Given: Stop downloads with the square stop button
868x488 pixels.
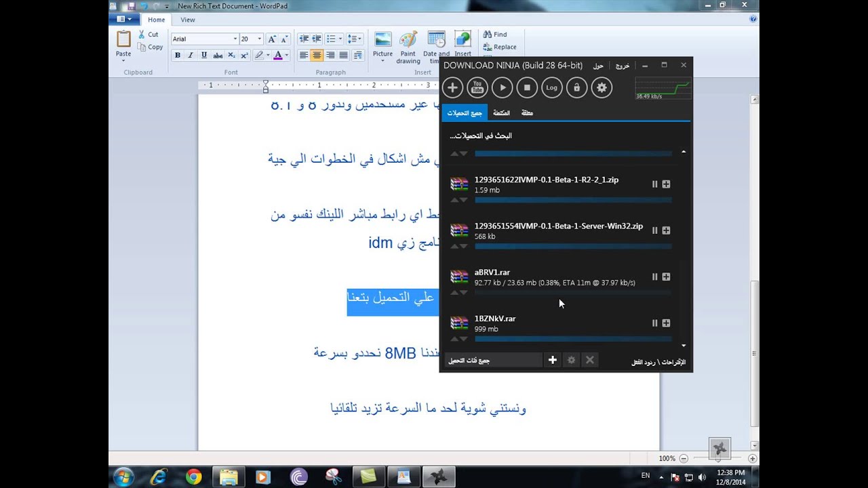Looking at the screenshot, I should [527, 87].
